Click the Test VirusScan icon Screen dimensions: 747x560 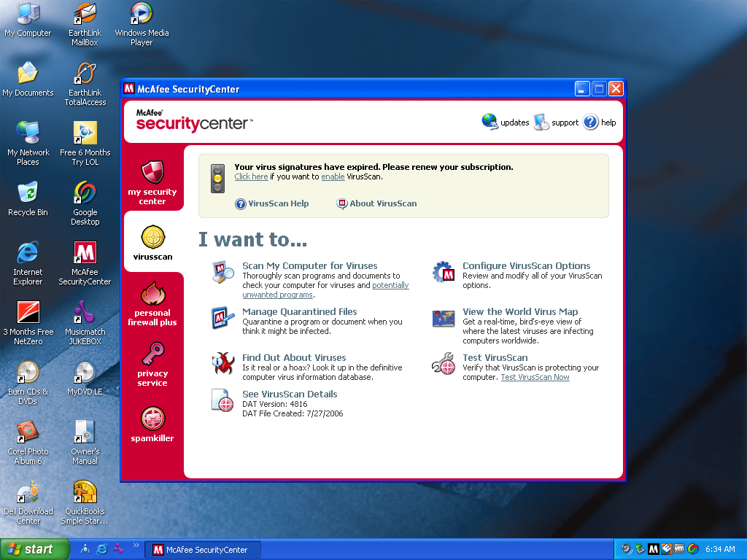443,363
